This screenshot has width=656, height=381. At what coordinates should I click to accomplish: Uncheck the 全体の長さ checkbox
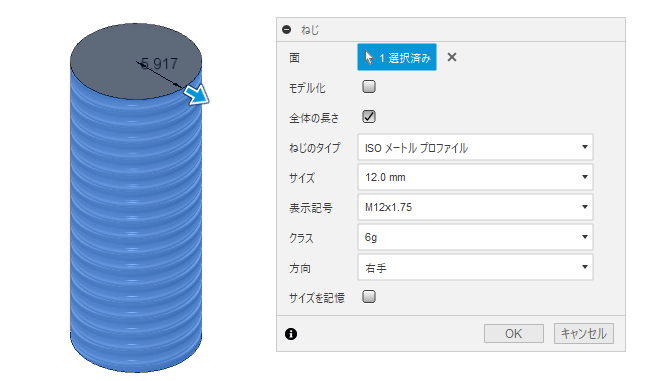pos(369,117)
